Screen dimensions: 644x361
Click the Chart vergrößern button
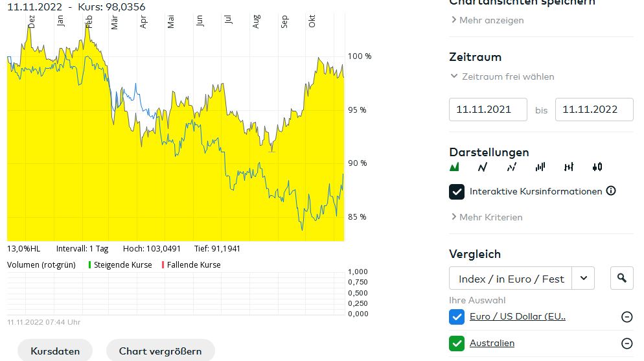coord(160,351)
